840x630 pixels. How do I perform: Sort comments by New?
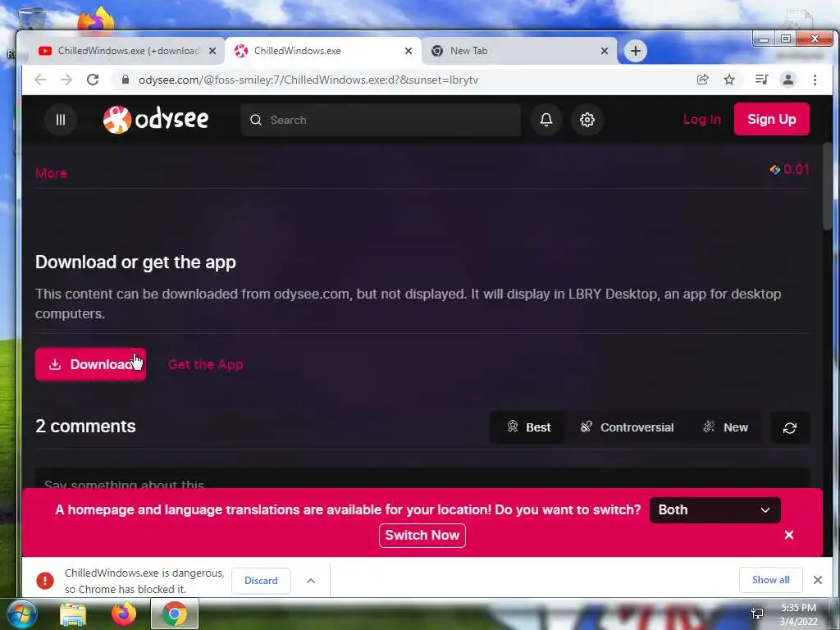(725, 427)
